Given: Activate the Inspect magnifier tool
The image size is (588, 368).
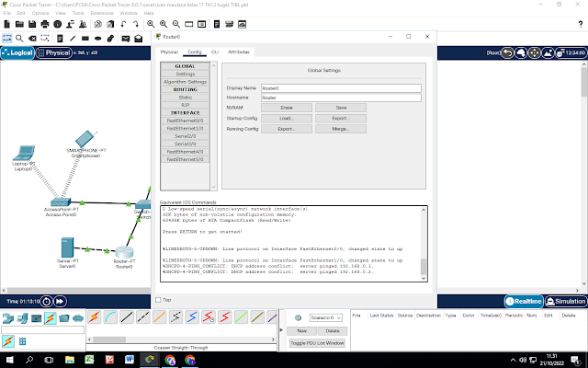Looking at the screenshot, I should tap(19, 39).
